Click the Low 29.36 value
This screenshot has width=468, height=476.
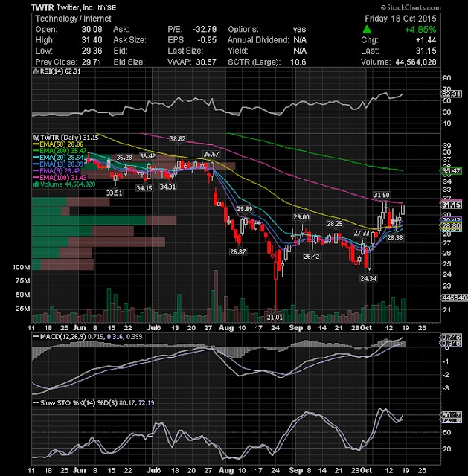(92, 51)
